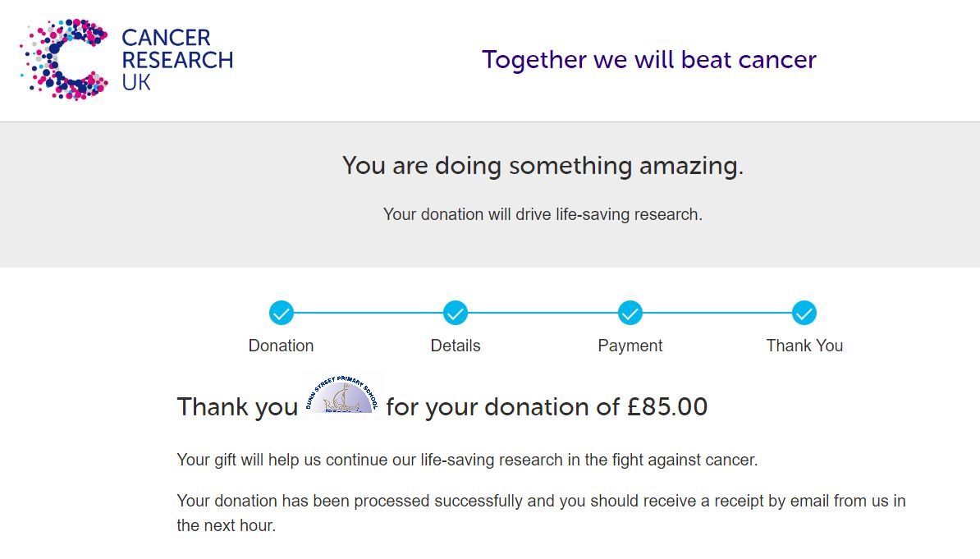Click the 'Your gift will help us' paragraph
Screen dimensions: 980x559
pos(467,460)
